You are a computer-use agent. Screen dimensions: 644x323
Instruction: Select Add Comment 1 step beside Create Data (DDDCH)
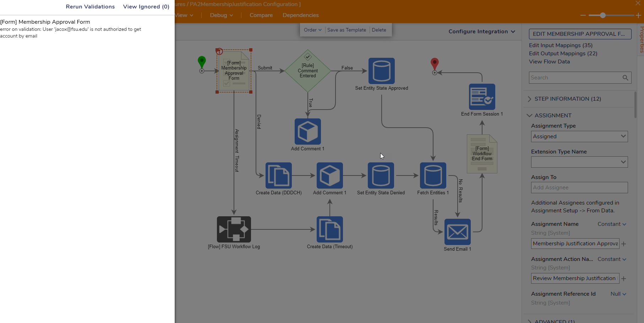coord(330,176)
